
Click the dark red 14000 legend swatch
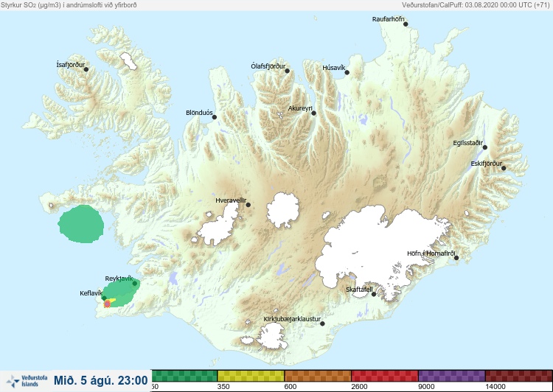tap(519, 376)
